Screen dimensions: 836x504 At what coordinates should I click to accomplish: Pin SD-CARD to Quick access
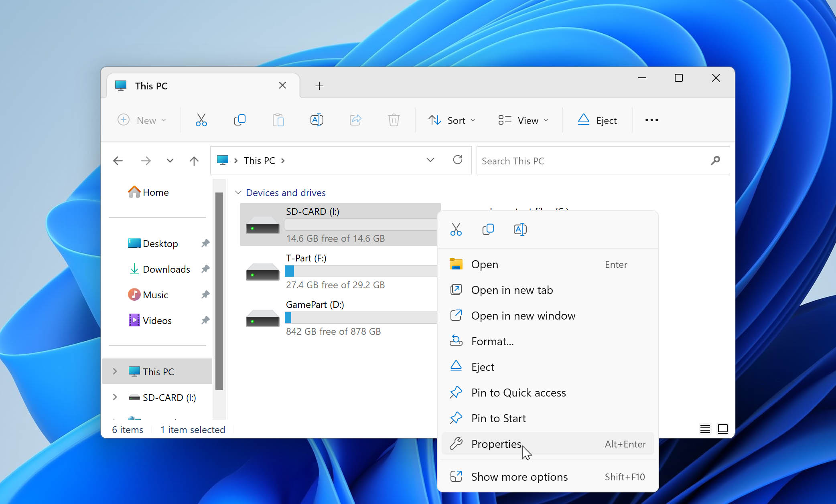pos(518,392)
